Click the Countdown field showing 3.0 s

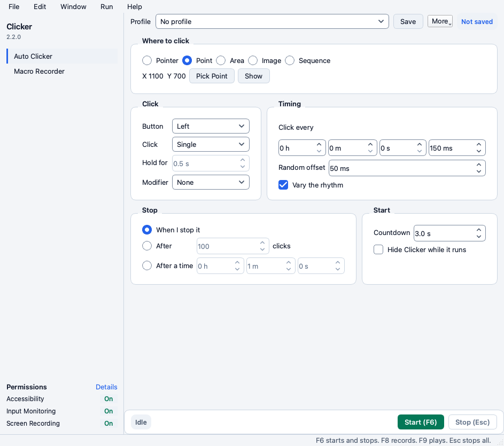tap(449, 233)
